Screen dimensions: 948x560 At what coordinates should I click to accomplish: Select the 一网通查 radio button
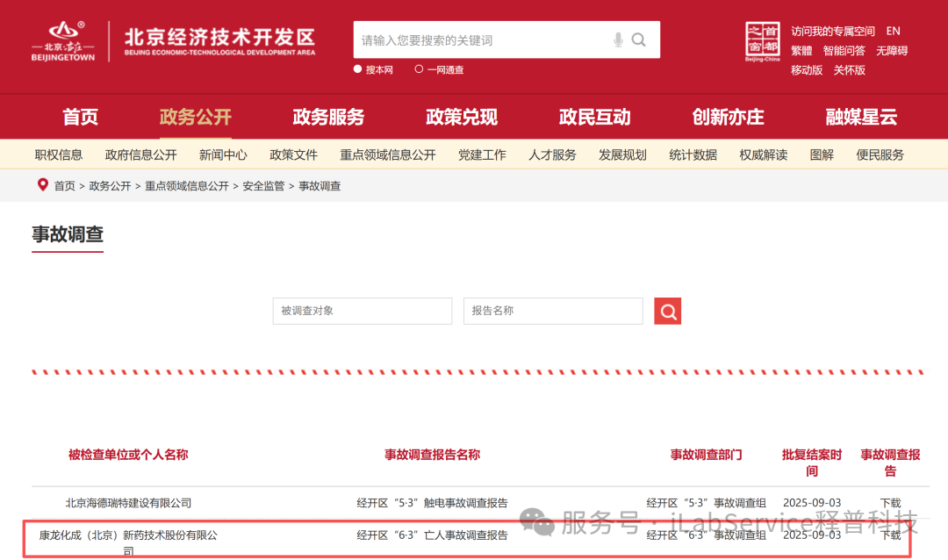coord(419,69)
